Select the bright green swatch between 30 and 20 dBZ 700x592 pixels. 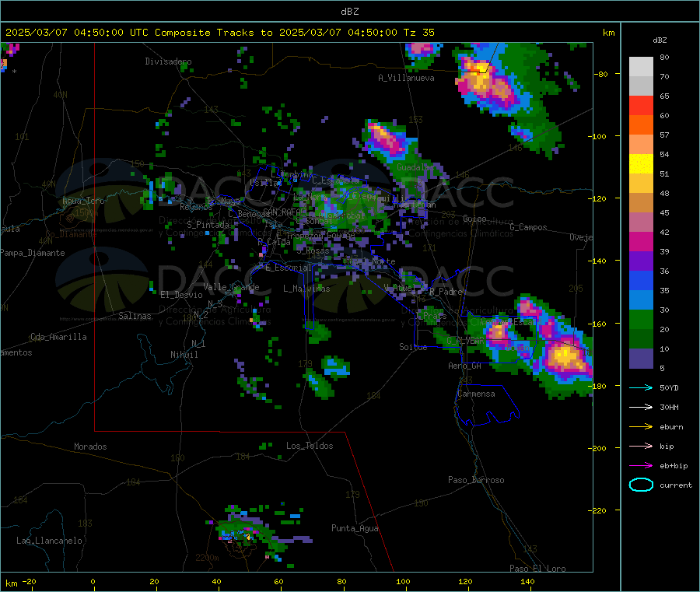click(641, 320)
